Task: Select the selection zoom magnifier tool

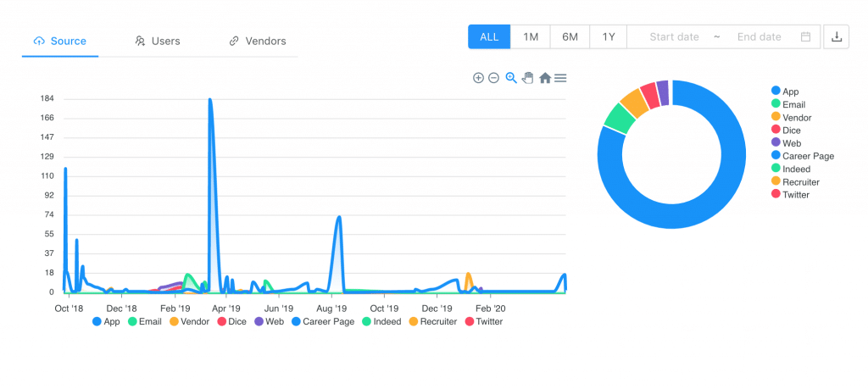Action: click(x=511, y=78)
